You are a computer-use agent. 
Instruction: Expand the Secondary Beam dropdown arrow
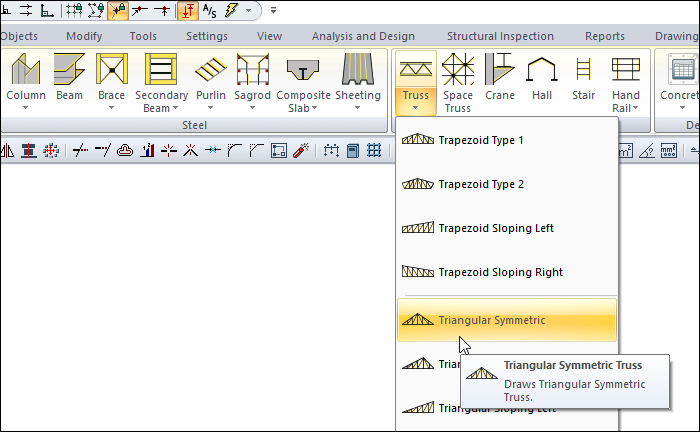pos(175,108)
